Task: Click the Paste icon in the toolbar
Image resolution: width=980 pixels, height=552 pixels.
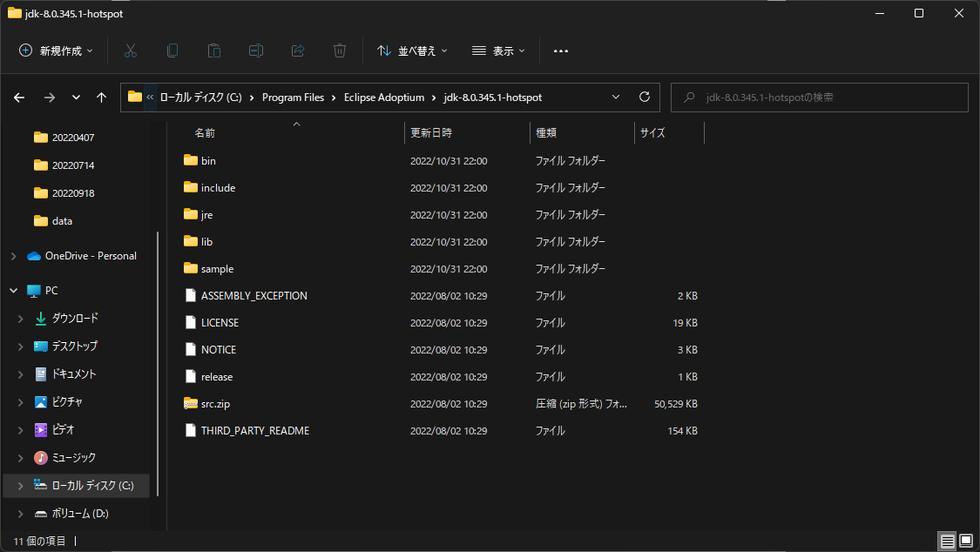Action: click(x=213, y=50)
